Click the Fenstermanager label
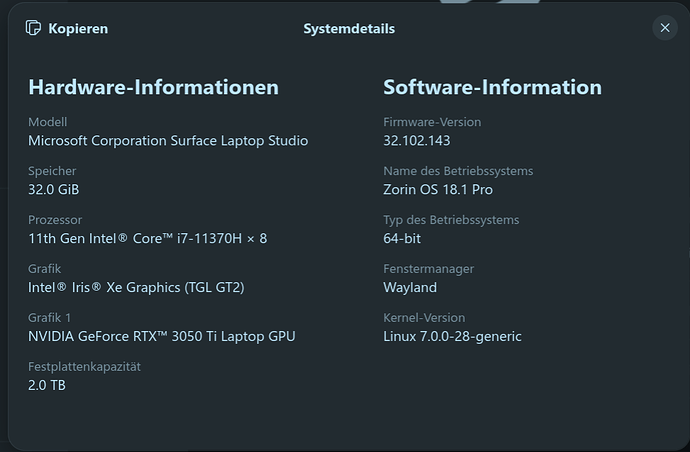Viewport: 690px width, 452px height. (x=429, y=268)
